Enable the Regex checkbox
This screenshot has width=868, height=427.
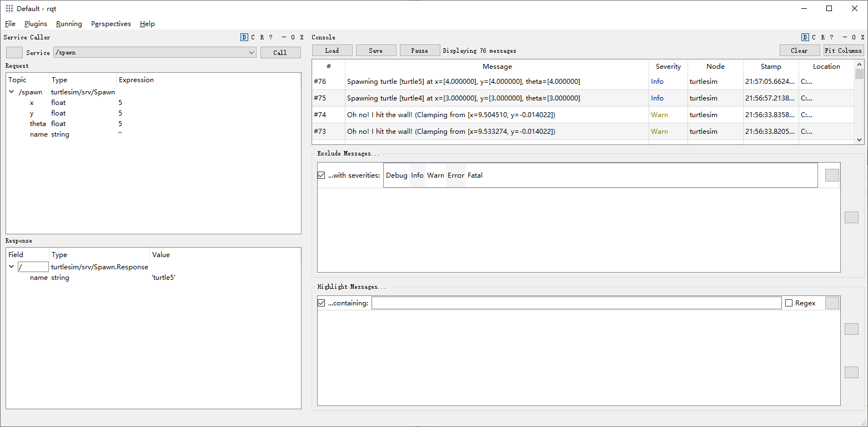click(789, 303)
